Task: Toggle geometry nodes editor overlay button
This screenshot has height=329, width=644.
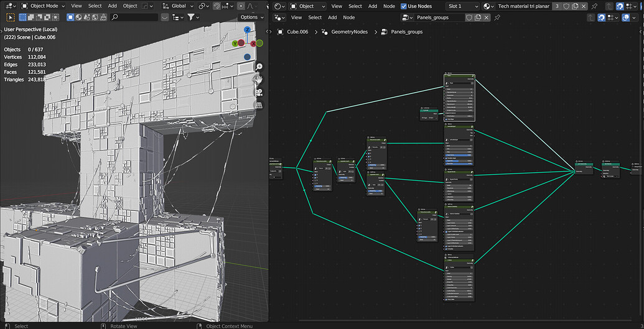Action: tap(625, 17)
